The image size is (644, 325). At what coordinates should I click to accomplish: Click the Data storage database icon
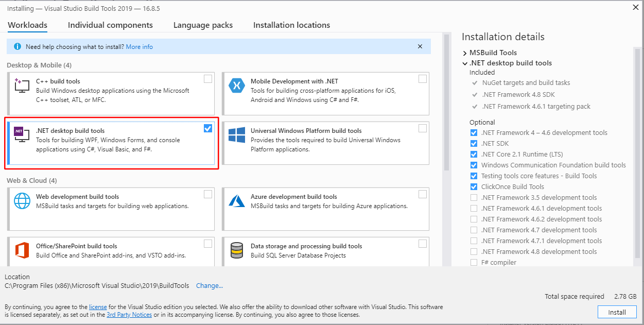236,250
